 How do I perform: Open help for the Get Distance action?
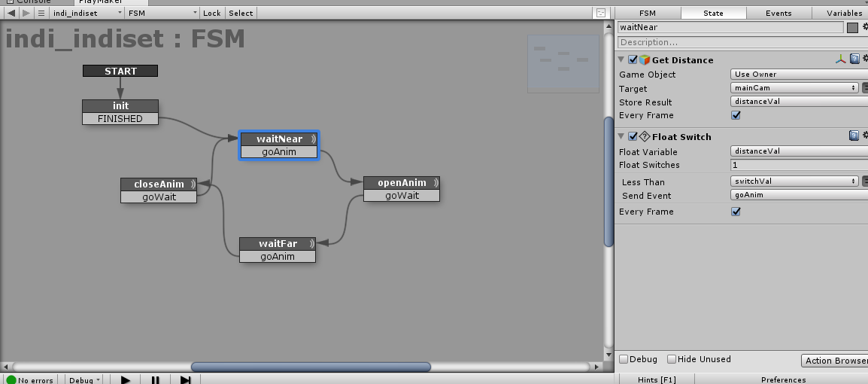coord(854,59)
